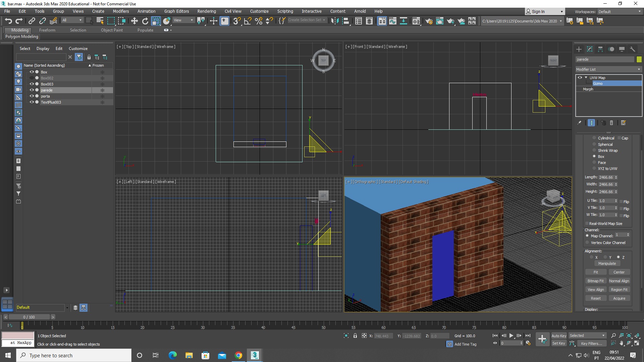Open the Workspaces Default dropdown
The height and width of the screenshot is (362, 644).
(619, 12)
